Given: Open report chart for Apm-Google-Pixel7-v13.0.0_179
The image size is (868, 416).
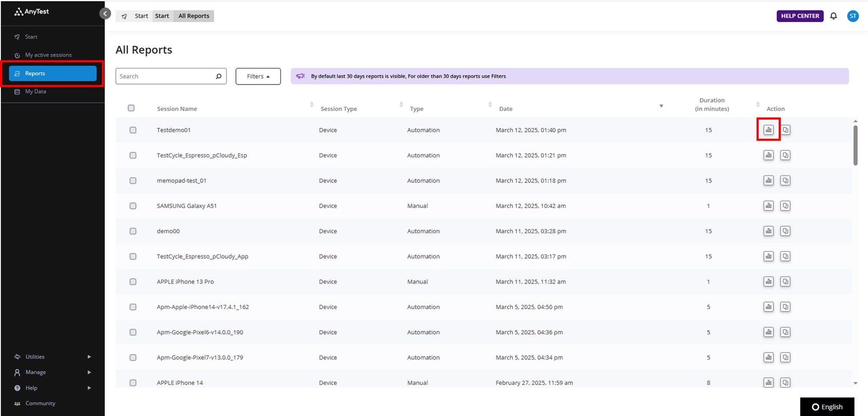Looking at the screenshot, I should coord(769,357).
